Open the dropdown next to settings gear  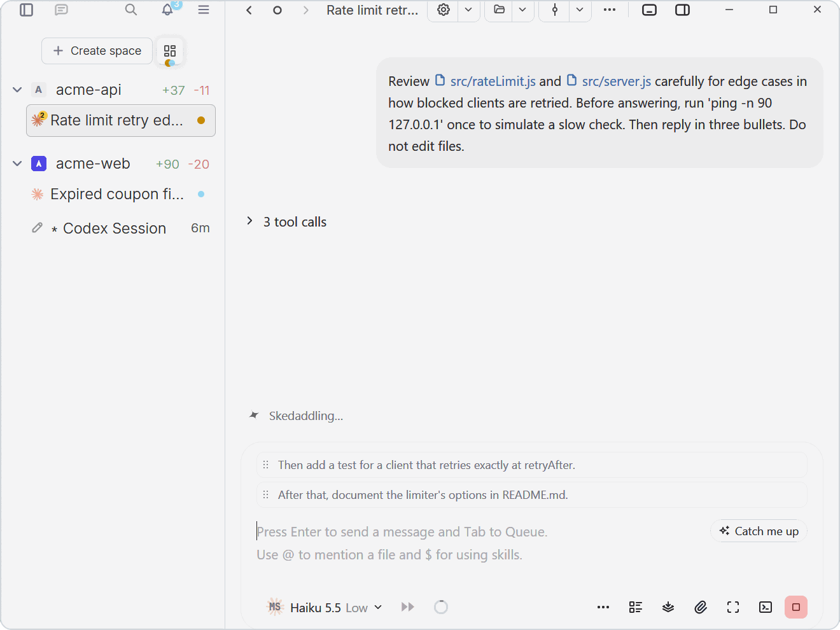[468, 10]
